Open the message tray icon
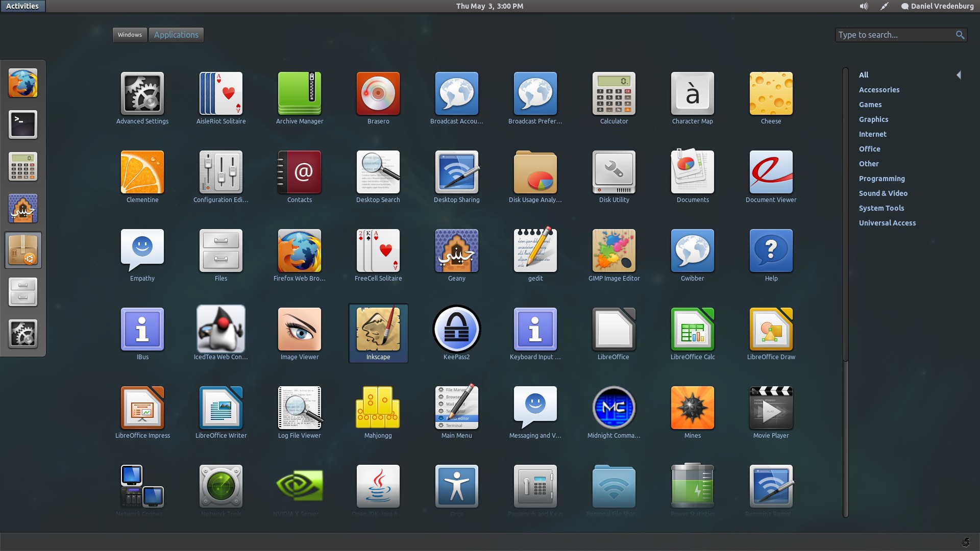This screenshot has height=551, width=980. tap(965, 542)
